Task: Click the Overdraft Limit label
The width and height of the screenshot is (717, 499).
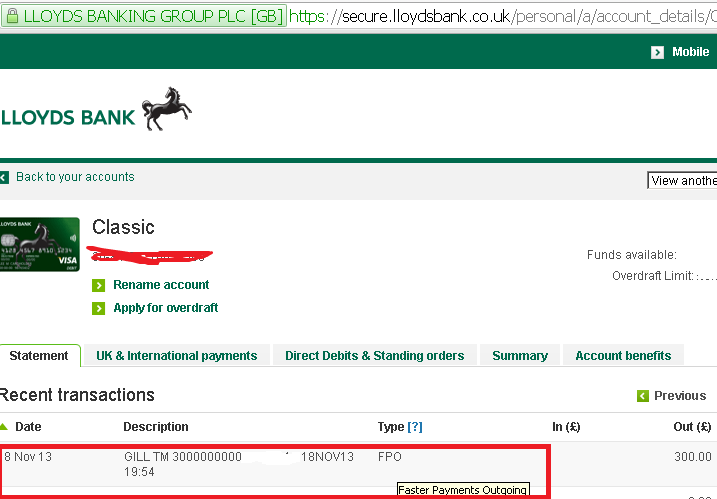Action: pos(653,276)
